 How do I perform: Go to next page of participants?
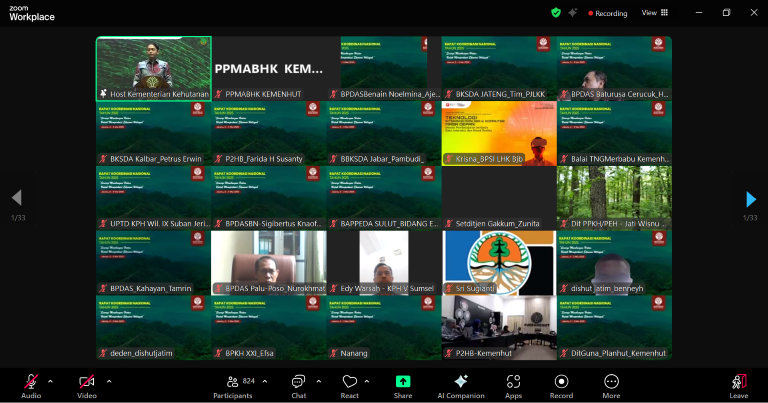pyautogui.click(x=750, y=199)
